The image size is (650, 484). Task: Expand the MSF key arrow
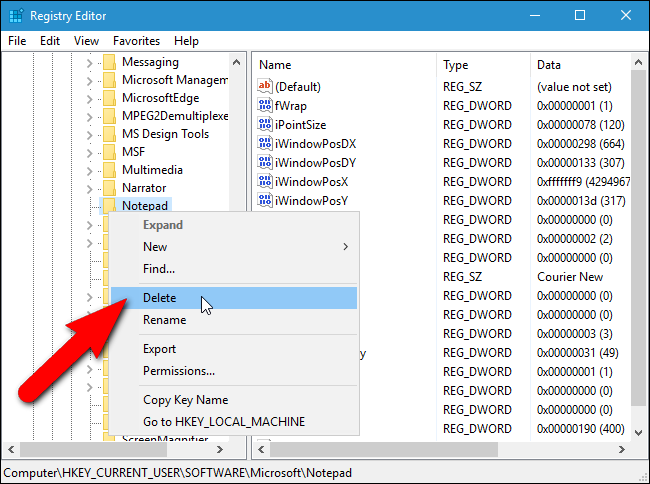[89, 152]
